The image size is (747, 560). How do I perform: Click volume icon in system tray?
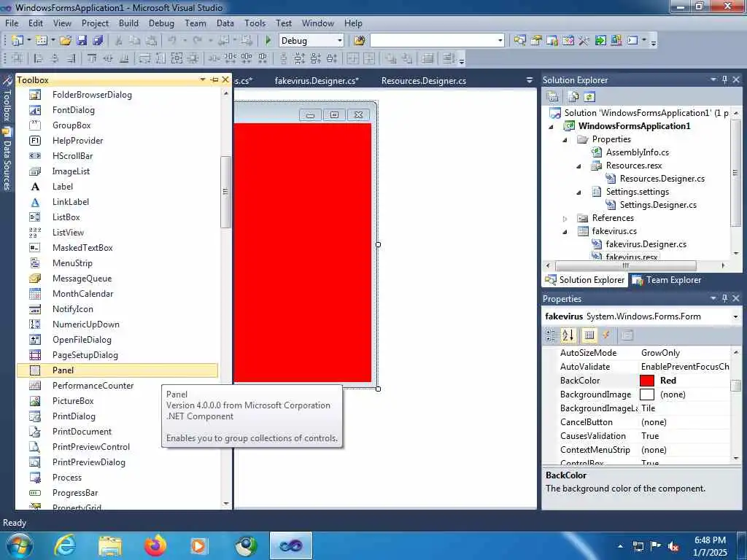tap(673, 546)
